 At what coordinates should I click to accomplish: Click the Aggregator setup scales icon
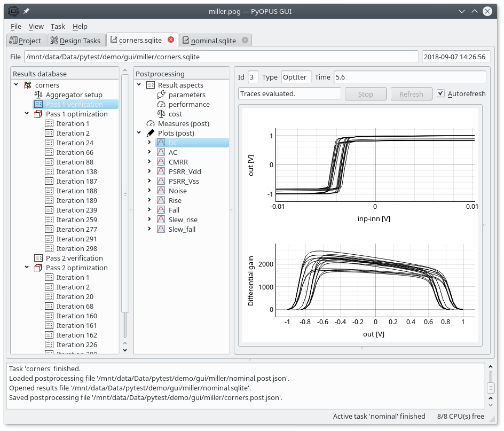pos(38,95)
